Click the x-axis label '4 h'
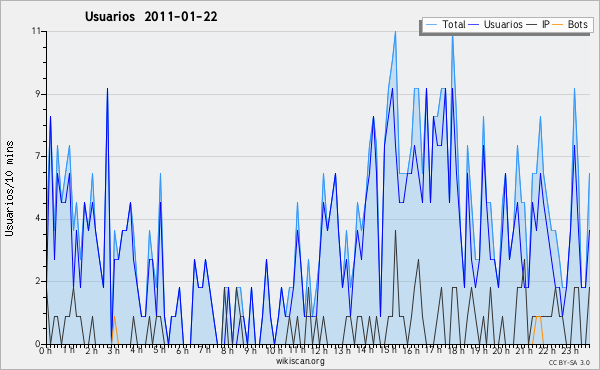The height and width of the screenshot is (370, 600). click(x=136, y=350)
